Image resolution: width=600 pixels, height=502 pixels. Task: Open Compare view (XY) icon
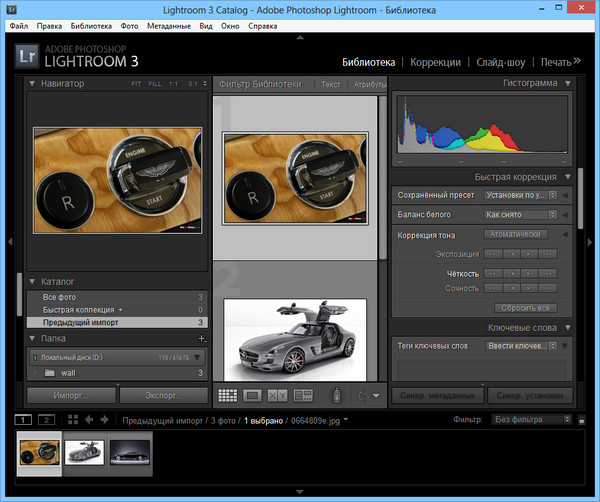coord(278,396)
